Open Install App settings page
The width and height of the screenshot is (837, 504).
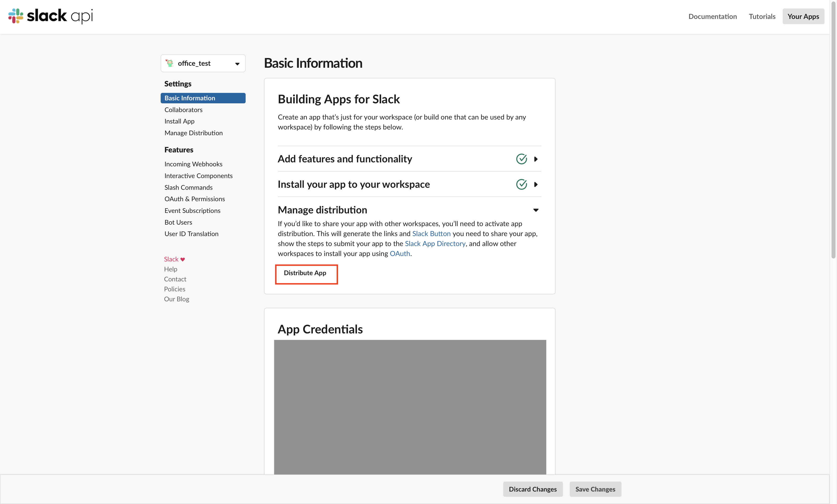[x=179, y=121]
